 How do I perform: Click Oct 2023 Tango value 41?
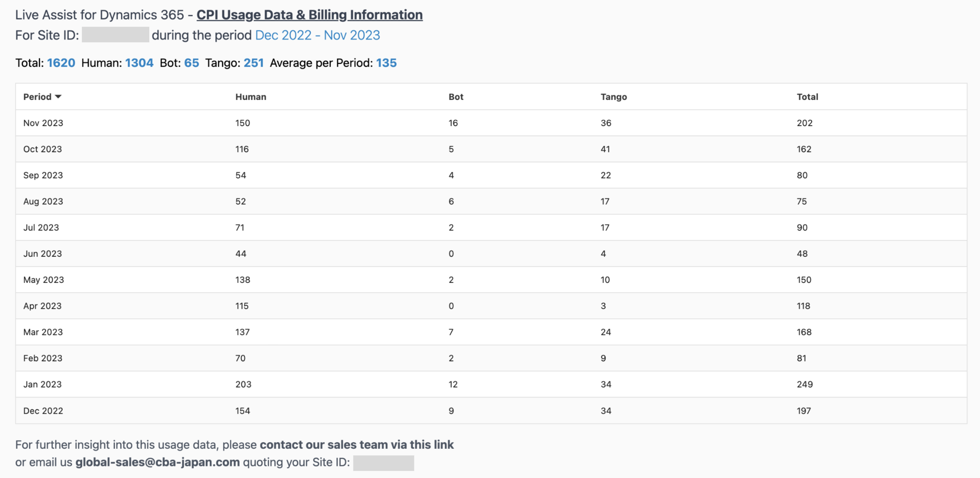click(x=605, y=149)
